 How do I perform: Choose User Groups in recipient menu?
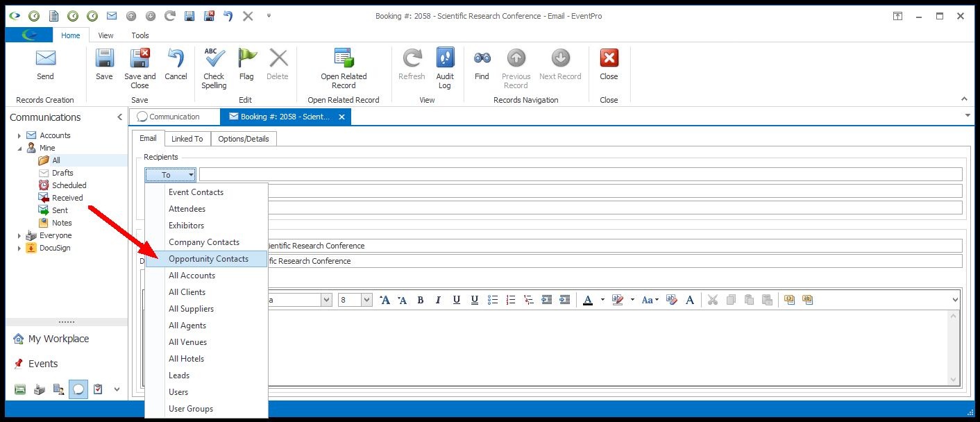[207, 409]
